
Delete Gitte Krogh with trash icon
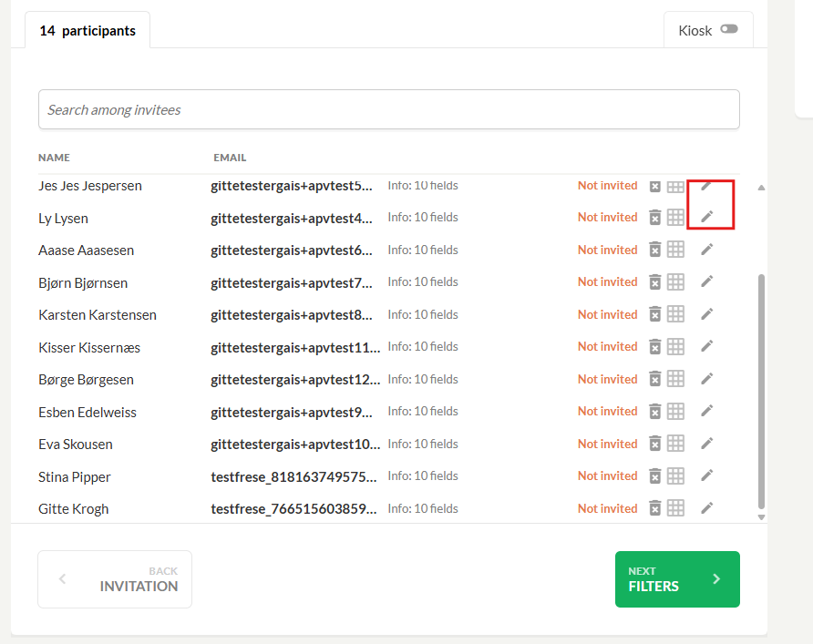[x=654, y=508]
